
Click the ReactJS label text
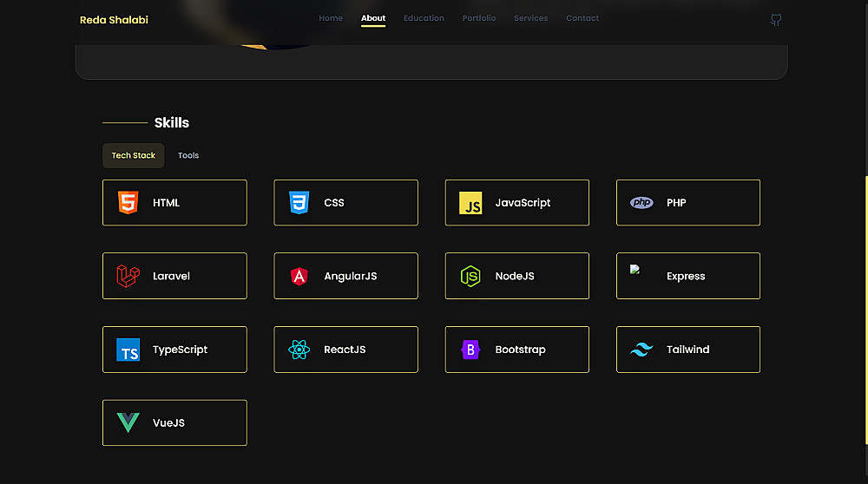click(x=345, y=350)
